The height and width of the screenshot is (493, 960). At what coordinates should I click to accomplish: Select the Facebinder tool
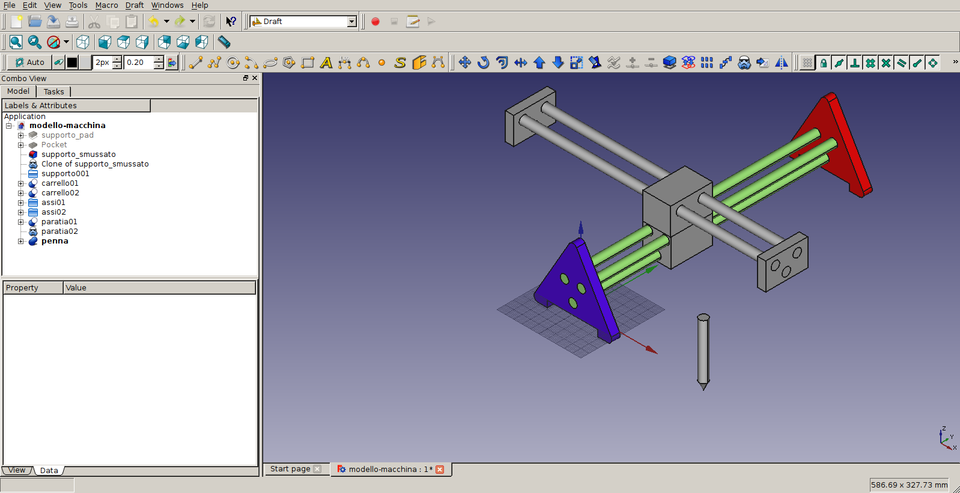pyautogui.click(x=419, y=62)
